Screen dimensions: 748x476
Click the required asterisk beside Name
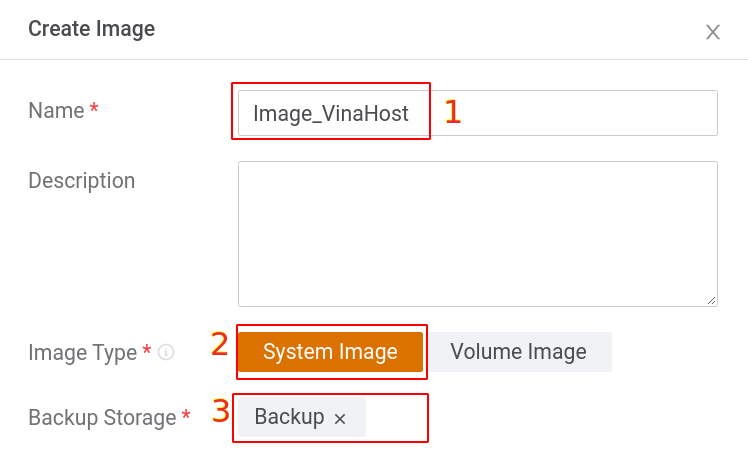[x=94, y=110]
